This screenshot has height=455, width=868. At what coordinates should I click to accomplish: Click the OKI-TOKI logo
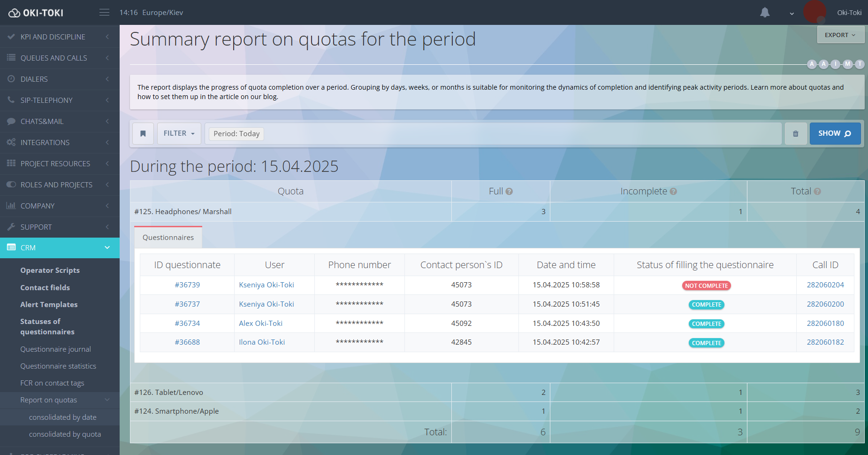[36, 13]
